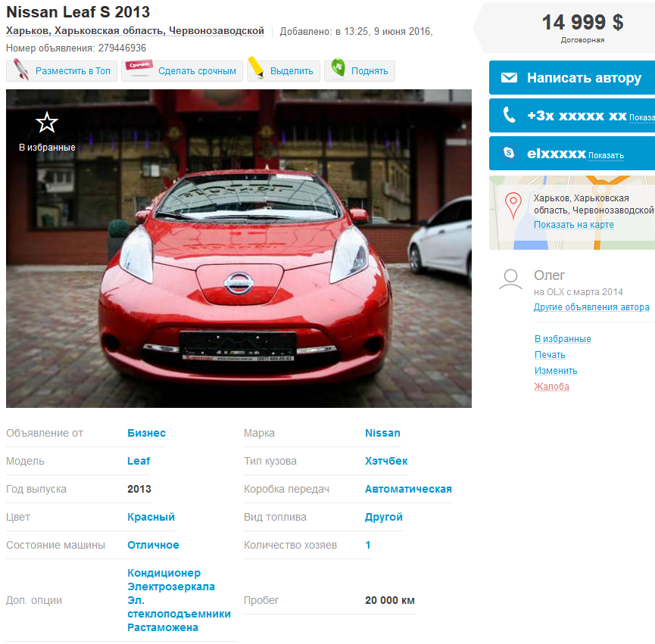The width and height of the screenshot is (655, 644).
Task: Open 'Другие объявления автора' link
Action: point(591,307)
